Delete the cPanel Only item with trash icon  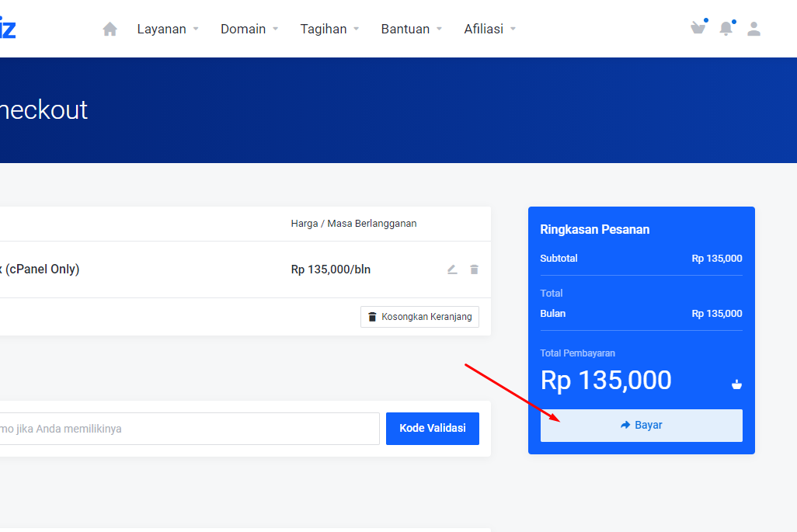point(474,269)
